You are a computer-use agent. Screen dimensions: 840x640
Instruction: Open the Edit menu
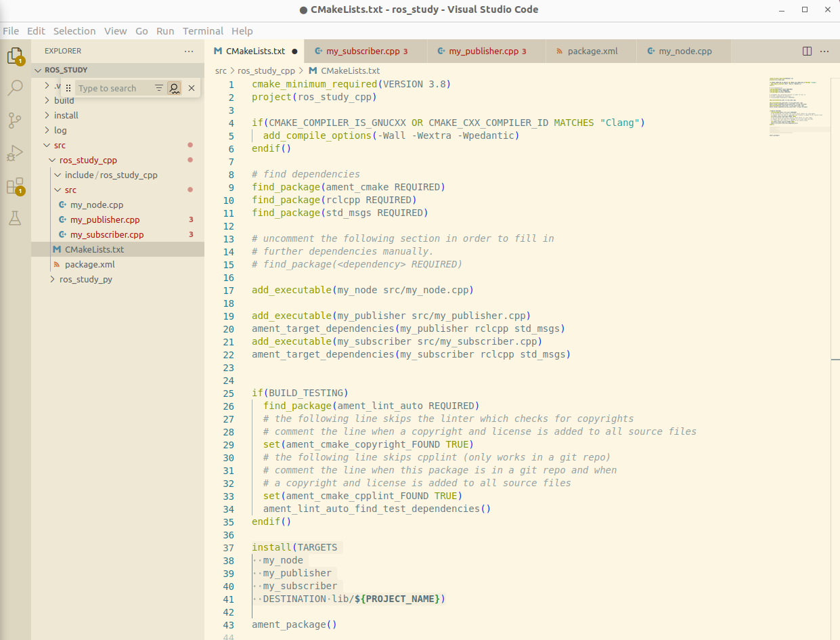pos(36,30)
